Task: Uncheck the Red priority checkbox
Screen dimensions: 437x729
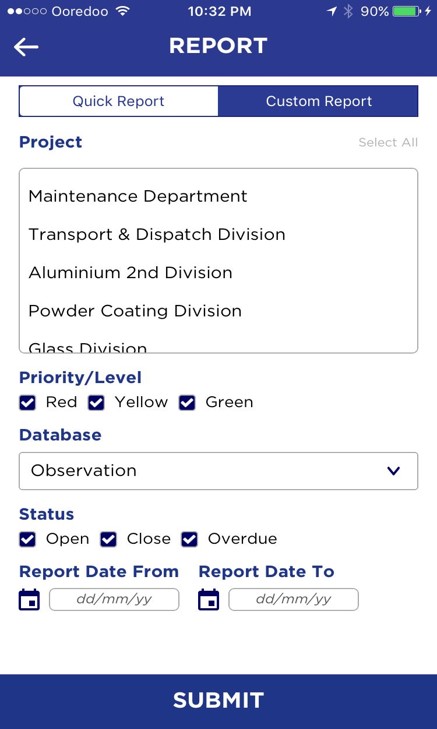Action: [27, 403]
